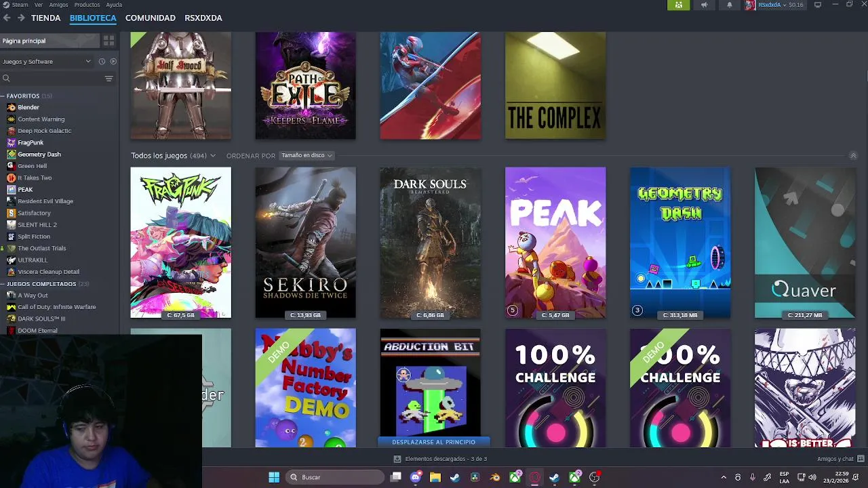Viewport: 868px width, 488px height.
Task: Open Elementos descargados downloads bar
Action: click(x=439, y=459)
